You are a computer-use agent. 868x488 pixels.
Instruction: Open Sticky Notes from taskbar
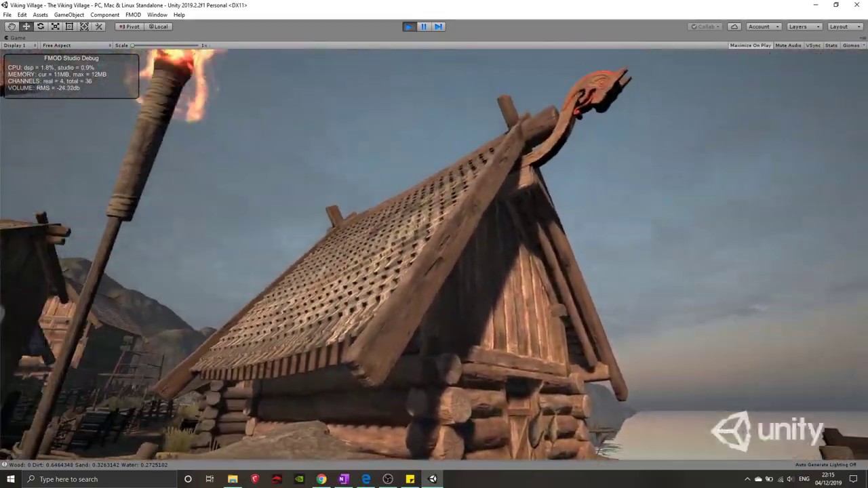pyautogui.click(x=410, y=479)
